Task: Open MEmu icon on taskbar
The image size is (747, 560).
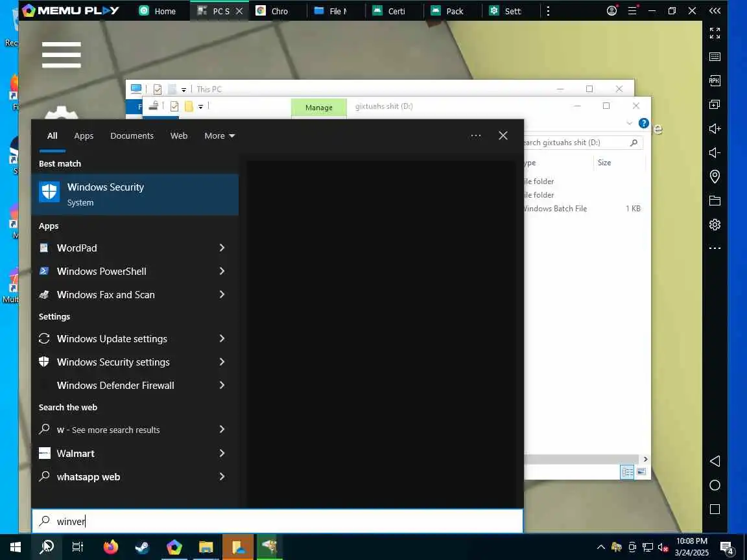Action: 174,546
